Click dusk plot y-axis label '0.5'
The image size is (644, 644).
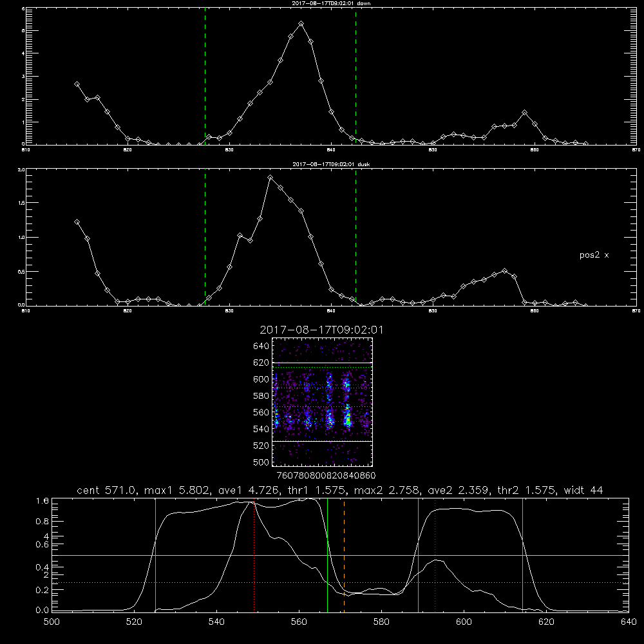tap(22, 272)
